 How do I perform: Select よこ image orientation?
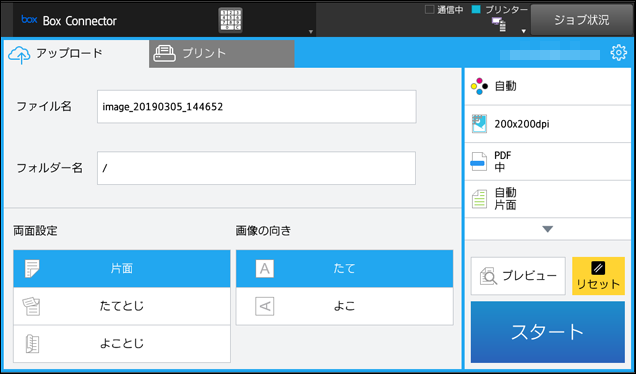point(344,306)
